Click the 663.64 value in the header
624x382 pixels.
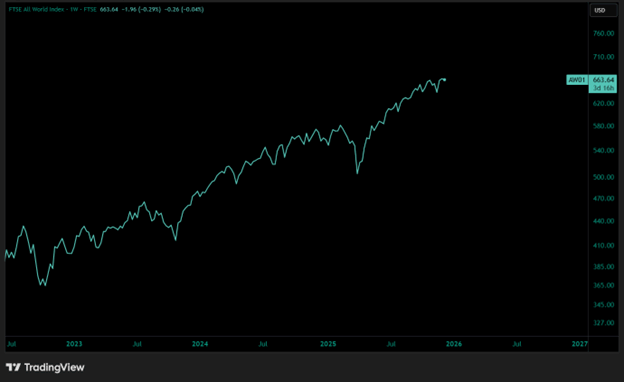[109, 9]
